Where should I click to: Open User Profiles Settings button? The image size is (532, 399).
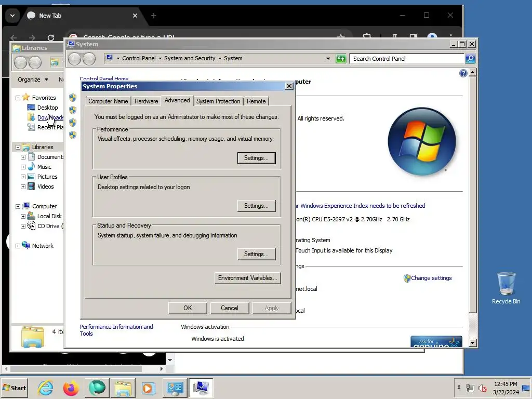[256, 206]
